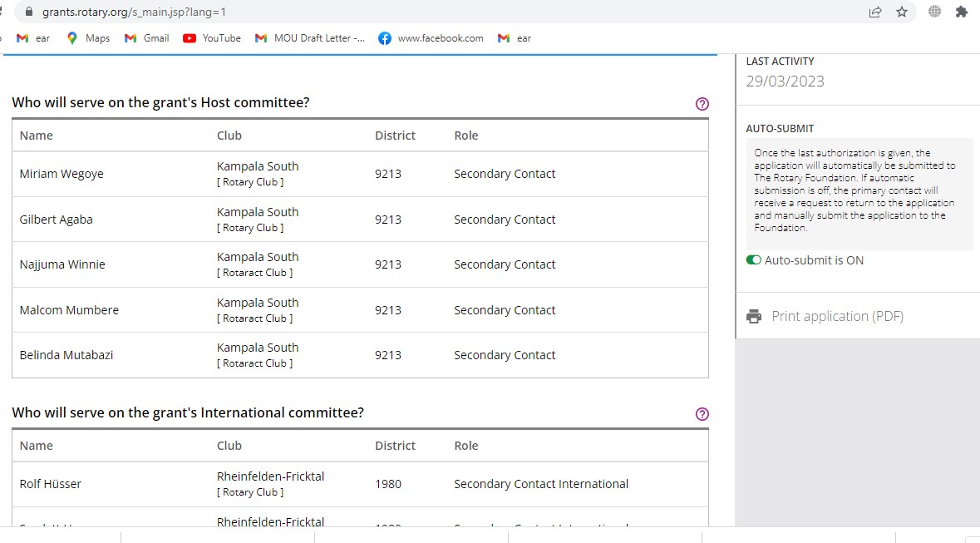Viewport: 980px width, 543px height.
Task: Click the site lock icon in address bar
Action: (29, 12)
